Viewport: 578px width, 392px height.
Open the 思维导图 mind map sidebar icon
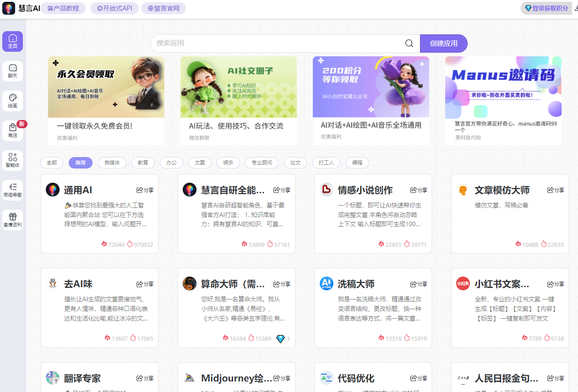tap(12, 190)
